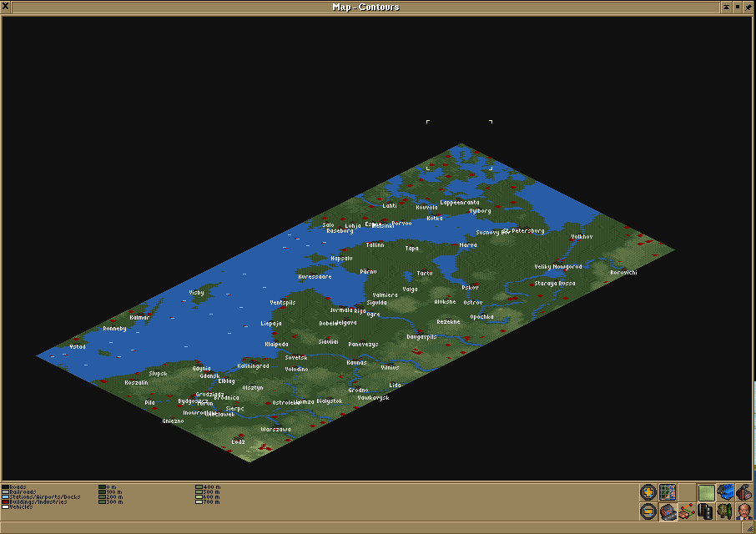The width and height of the screenshot is (756, 534).
Task: Show land owners with manager face icon
Action: coord(744,511)
